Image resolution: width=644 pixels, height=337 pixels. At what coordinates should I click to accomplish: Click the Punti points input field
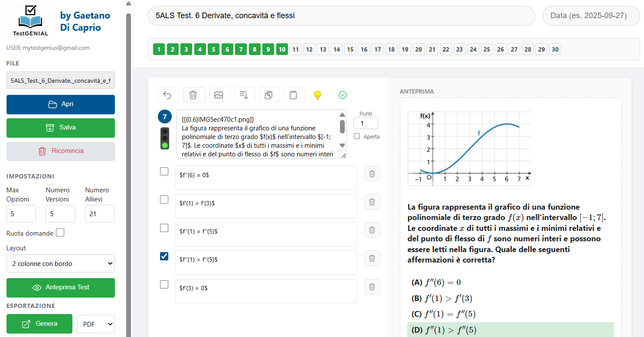[x=366, y=123]
